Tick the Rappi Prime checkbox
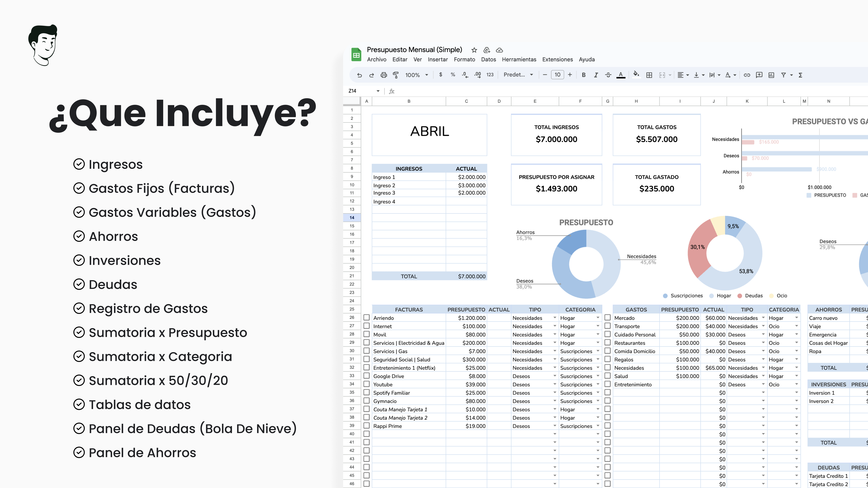868x488 pixels. pyautogui.click(x=367, y=426)
